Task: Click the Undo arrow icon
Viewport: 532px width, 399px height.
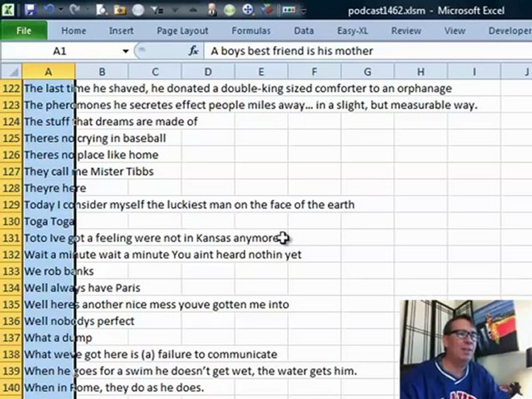Action: [x=48, y=9]
